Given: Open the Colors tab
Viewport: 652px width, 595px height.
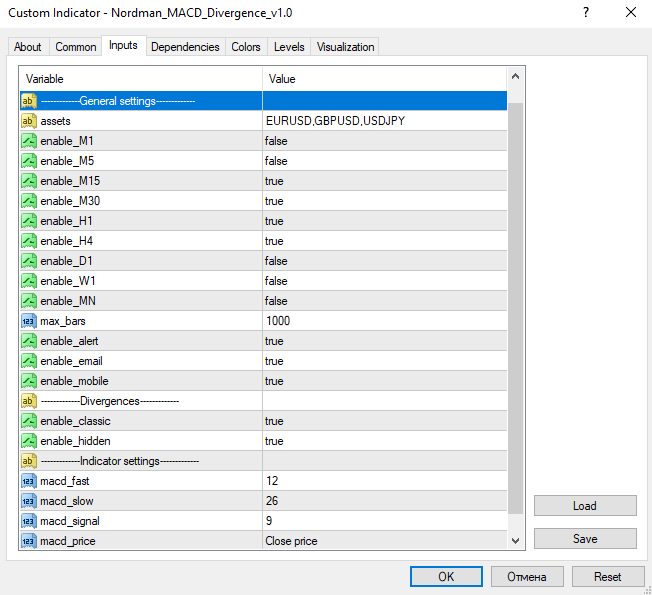Looking at the screenshot, I should [246, 47].
